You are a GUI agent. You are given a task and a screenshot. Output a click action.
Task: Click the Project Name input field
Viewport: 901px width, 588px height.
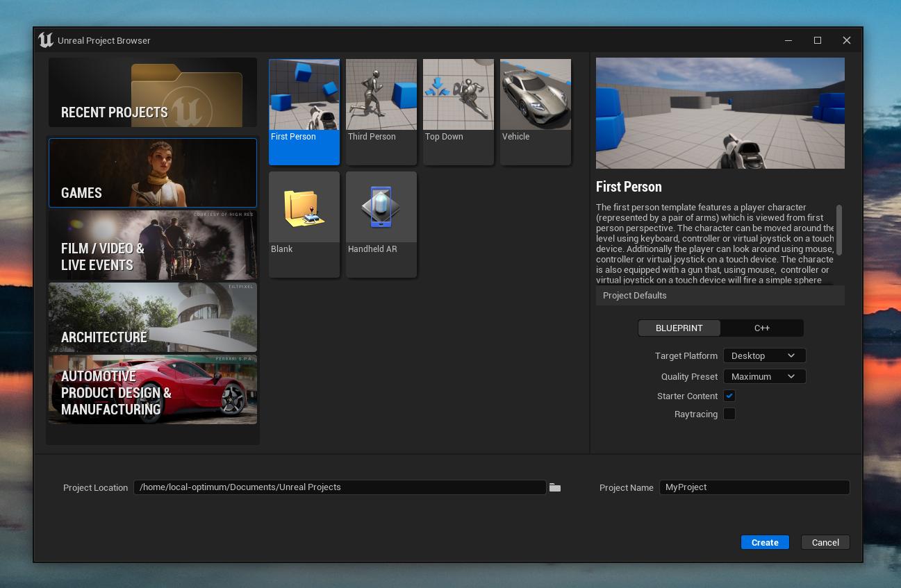[754, 487]
